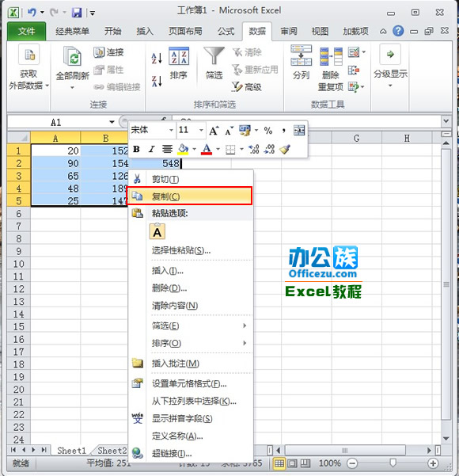459x476 pixels.
Task: Click the Save icon in quick access toolbar
Action: point(77,13)
